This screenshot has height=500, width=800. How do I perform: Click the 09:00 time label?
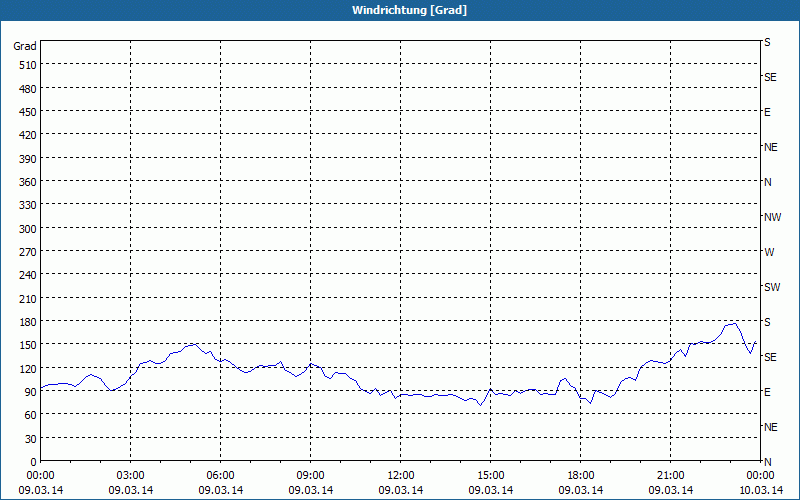point(310,476)
